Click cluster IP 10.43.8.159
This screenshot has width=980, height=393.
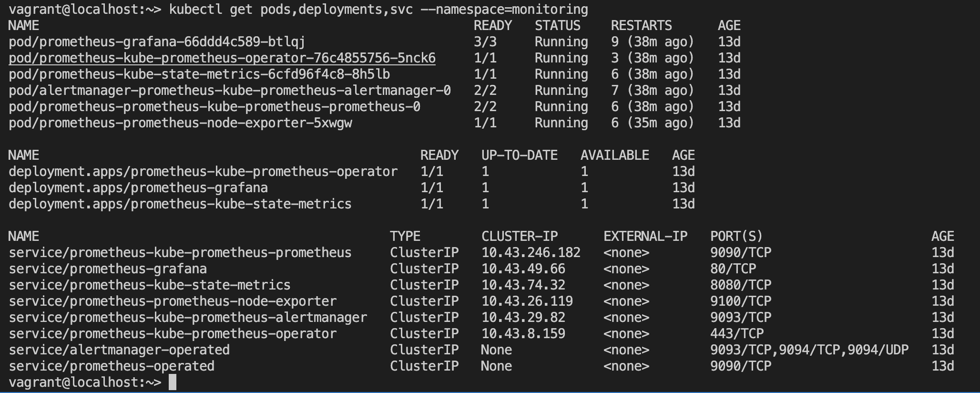coord(523,334)
